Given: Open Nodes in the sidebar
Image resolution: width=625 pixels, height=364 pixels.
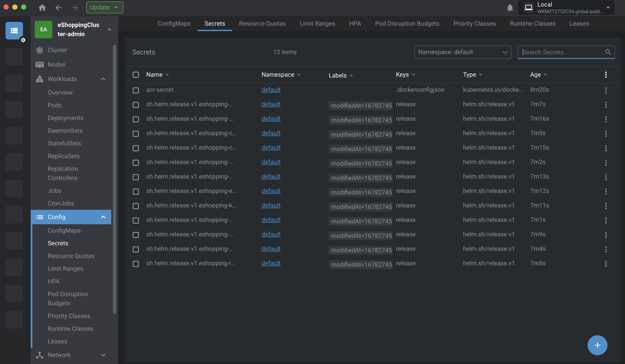Looking at the screenshot, I should coord(56,65).
